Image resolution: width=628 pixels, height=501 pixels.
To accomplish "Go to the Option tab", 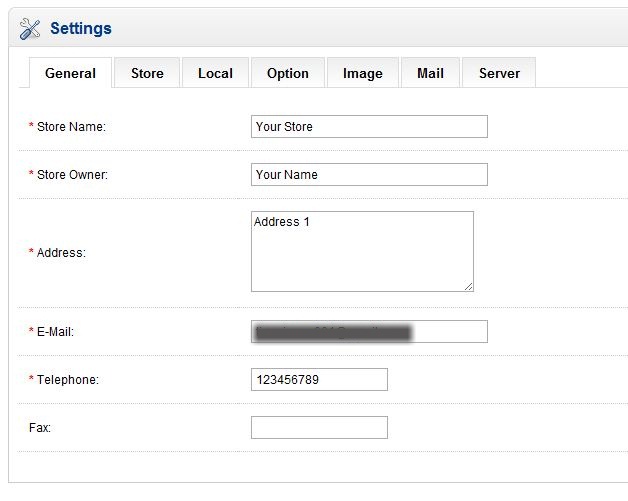I will (287, 73).
